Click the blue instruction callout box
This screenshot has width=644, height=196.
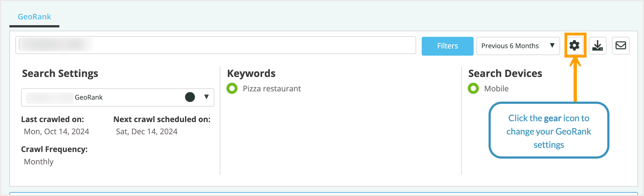tap(549, 131)
